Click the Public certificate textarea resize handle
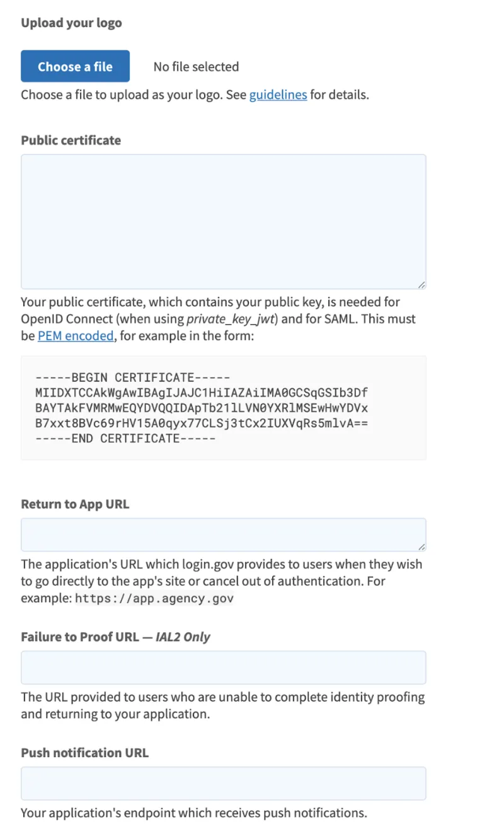This screenshot has width=504, height=832. point(421,285)
